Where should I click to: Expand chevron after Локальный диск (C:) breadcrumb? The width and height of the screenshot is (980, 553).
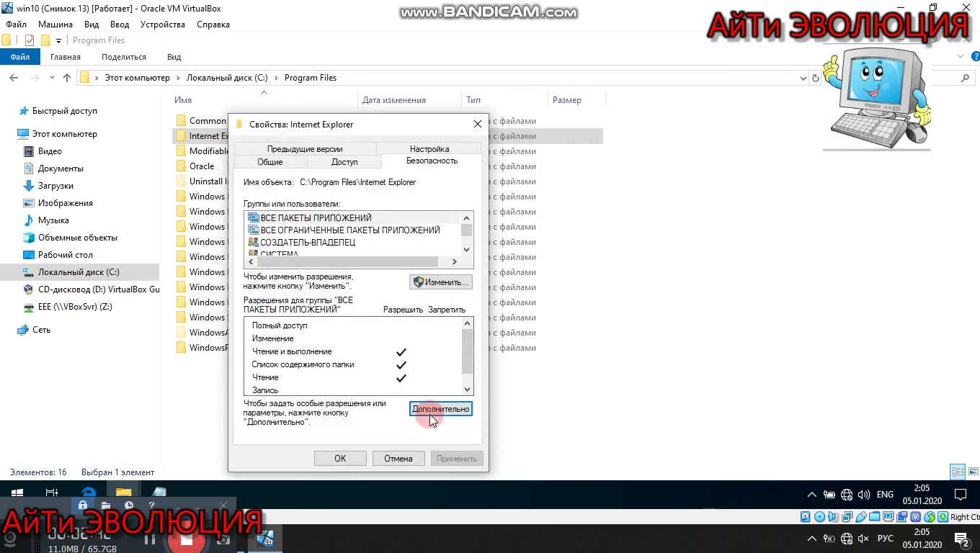click(276, 78)
